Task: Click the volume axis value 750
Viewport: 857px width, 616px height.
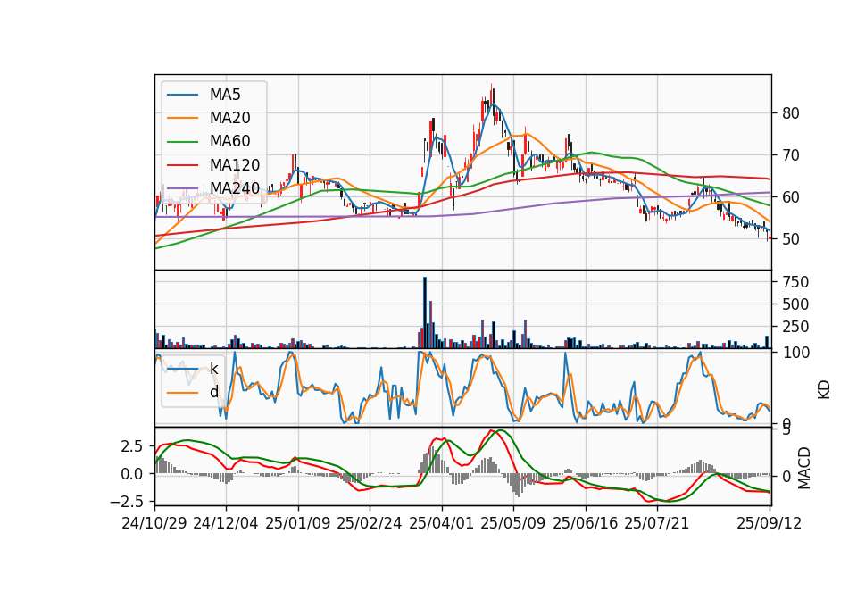Action: coord(795,282)
